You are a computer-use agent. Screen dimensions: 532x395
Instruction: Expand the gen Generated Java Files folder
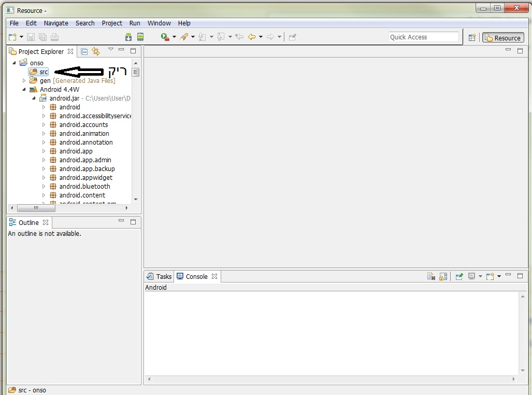[x=24, y=80]
